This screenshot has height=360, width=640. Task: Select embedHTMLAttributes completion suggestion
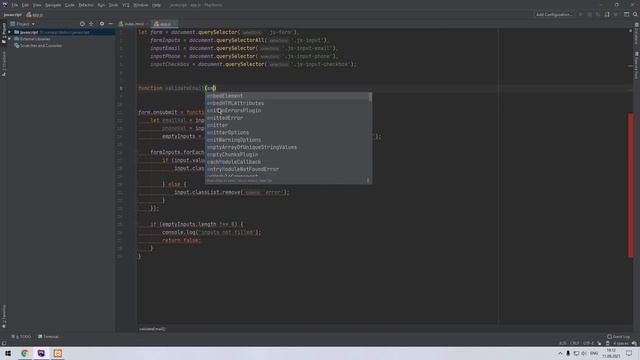click(x=288, y=103)
